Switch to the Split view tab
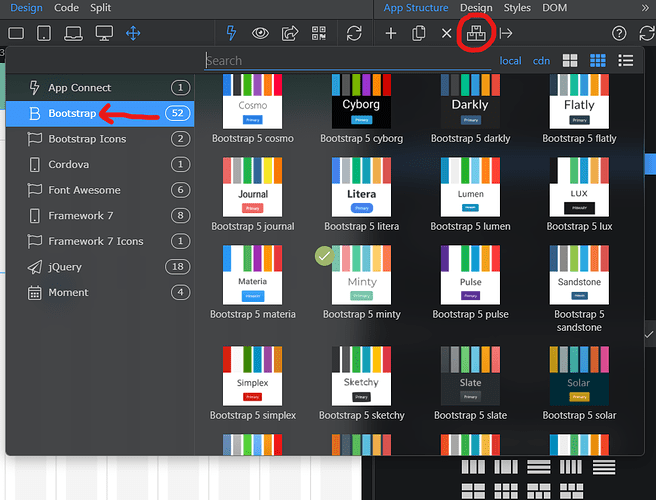 [x=100, y=8]
